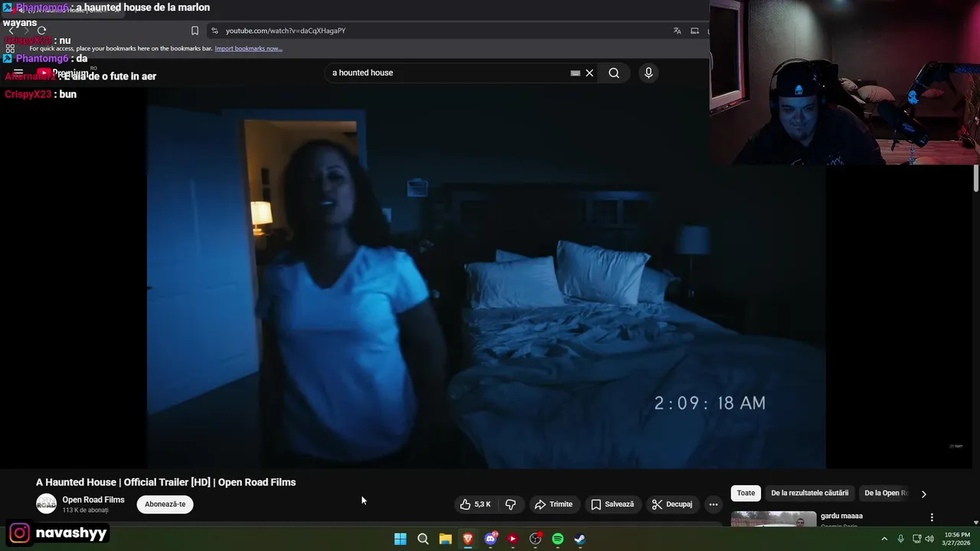Open the volume control in system tray
This screenshot has height=551, width=980.
tap(929, 539)
